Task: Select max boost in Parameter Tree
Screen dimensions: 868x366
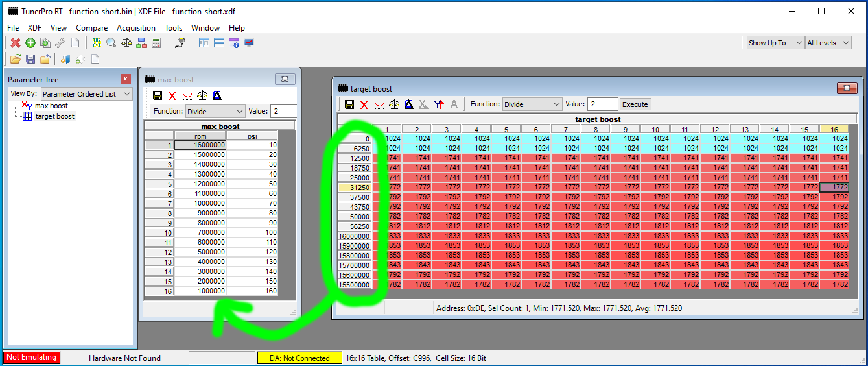Action: point(51,106)
